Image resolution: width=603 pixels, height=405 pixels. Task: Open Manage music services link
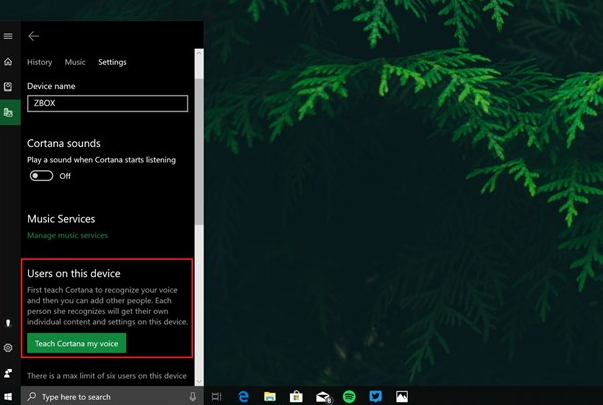[67, 235]
